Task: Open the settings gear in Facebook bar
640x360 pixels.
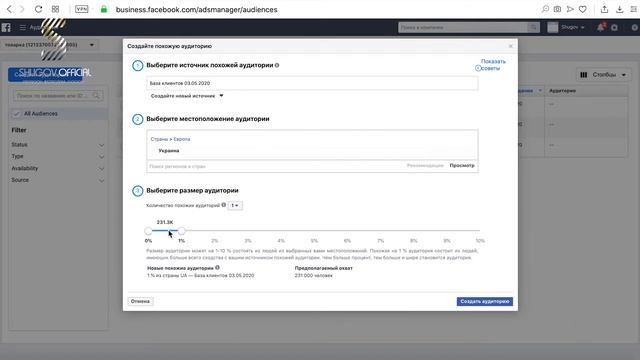Action: 614,27
